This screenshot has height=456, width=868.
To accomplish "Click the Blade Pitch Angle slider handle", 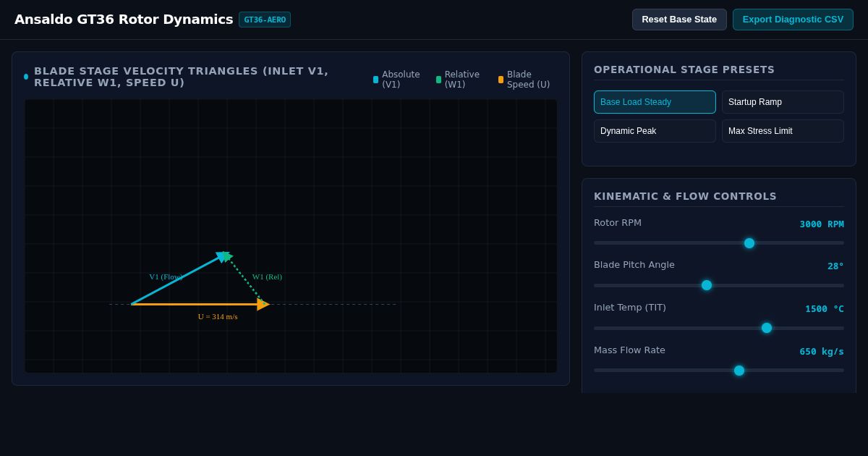I will click(x=707, y=285).
